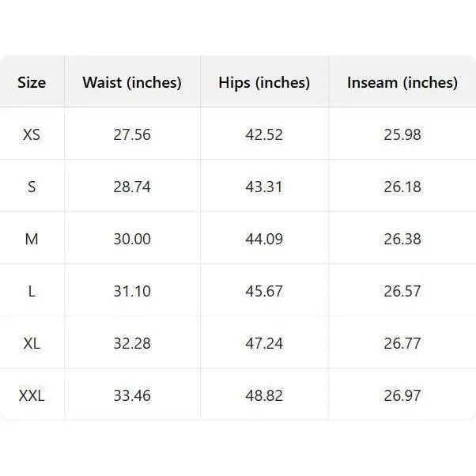
Task: Click the XS inseam value 25.98
Action: tap(402, 134)
